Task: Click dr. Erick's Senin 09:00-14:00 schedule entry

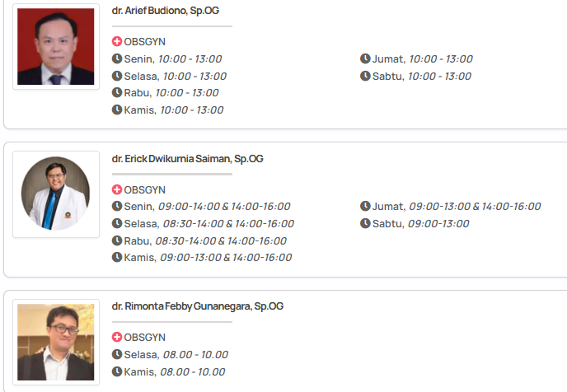Action: click(207, 207)
